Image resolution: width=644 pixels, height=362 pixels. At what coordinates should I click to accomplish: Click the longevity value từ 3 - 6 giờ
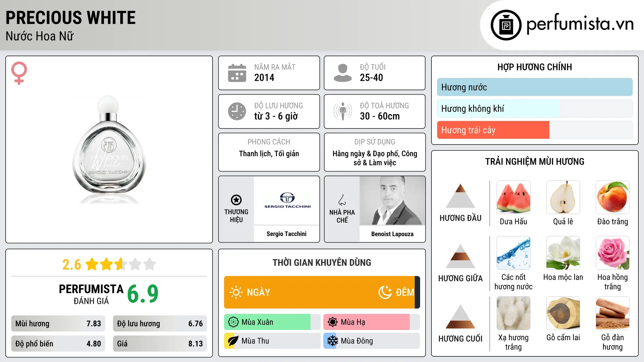(276, 116)
